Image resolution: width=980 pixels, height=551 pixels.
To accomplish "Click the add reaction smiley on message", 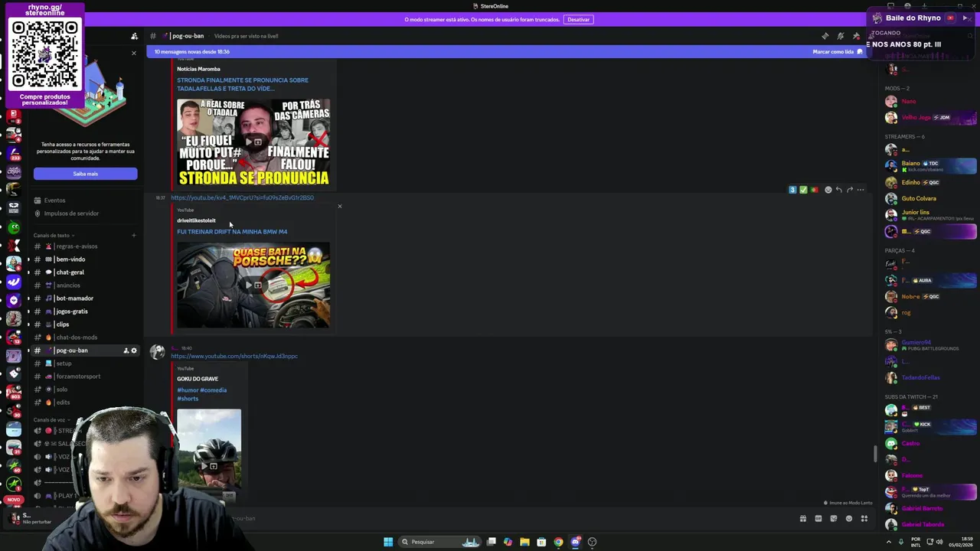I will 828,190.
